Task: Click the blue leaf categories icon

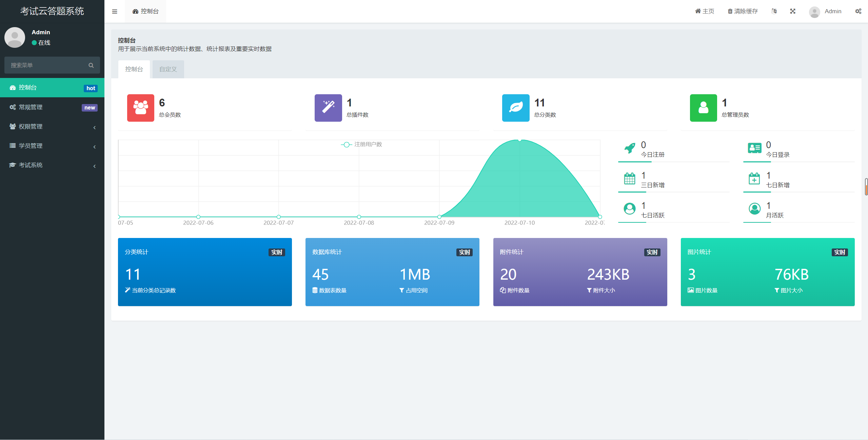Action: click(x=515, y=108)
